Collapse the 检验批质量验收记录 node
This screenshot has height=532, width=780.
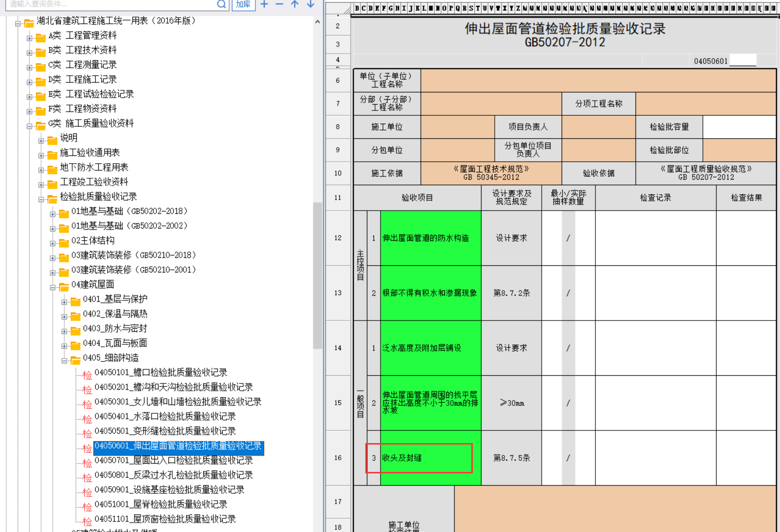coord(41,199)
